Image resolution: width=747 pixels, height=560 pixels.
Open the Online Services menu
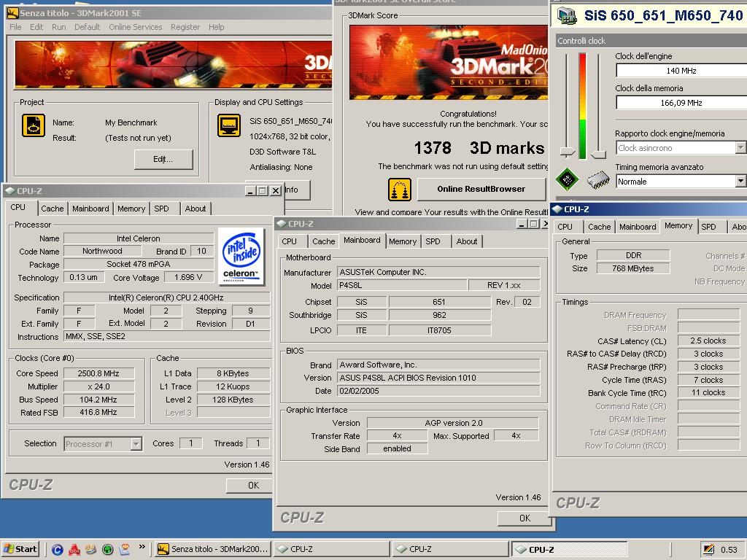[135, 27]
